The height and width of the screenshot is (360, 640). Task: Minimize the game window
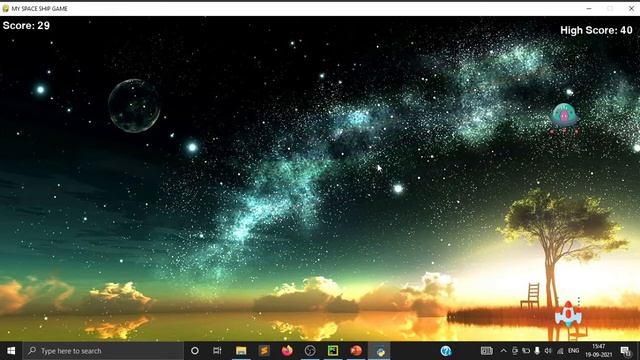589,8
